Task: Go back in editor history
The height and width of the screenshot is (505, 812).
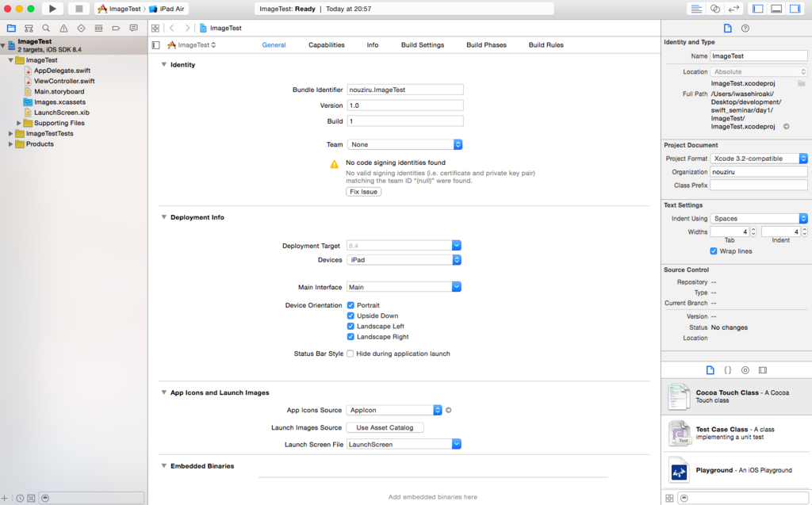Action: [172, 28]
